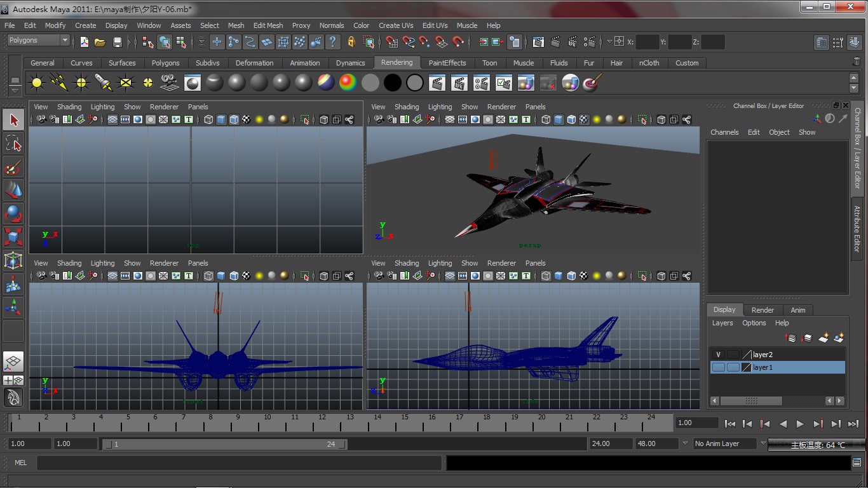Create a Camera from the Rendering shelf
868x488 pixels.
170,83
